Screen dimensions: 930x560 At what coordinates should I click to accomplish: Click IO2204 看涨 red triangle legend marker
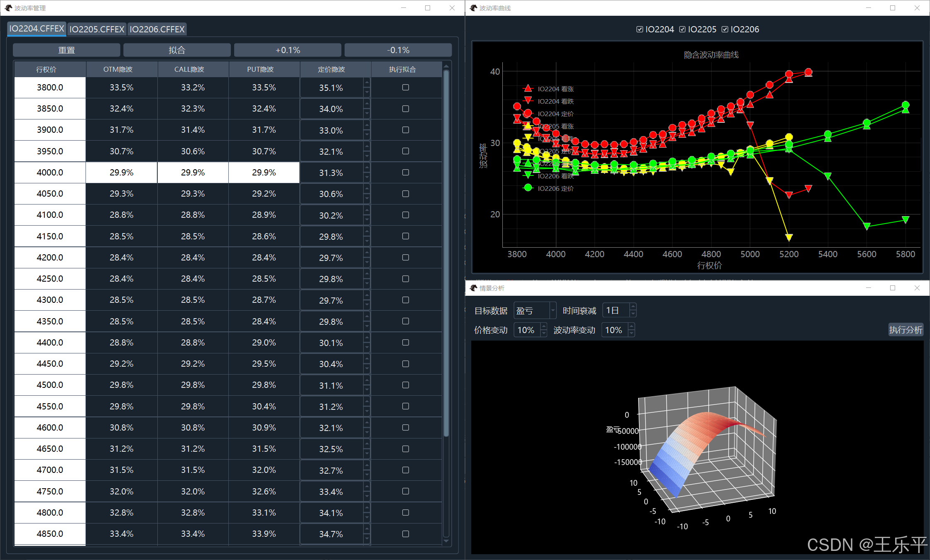[528, 88]
